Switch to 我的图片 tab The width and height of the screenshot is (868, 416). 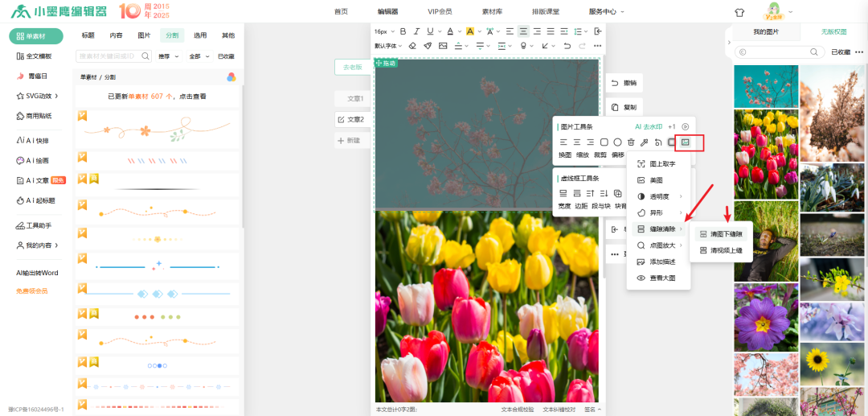[x=766, y=32]
